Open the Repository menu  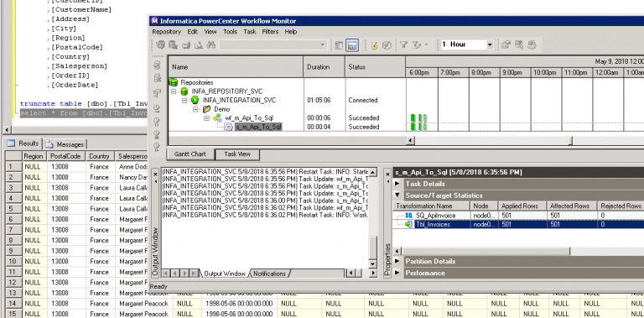166,32
